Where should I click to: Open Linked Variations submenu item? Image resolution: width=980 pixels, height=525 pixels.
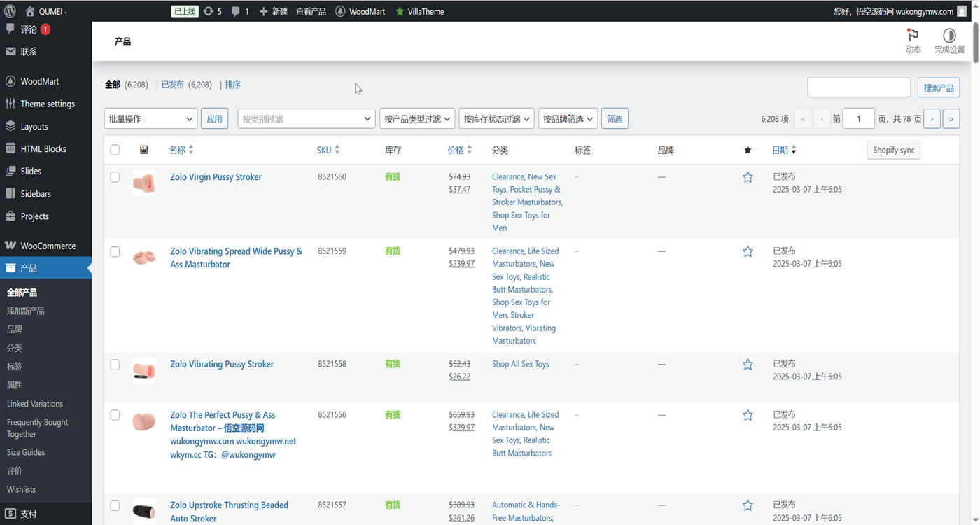(x=35, y=404)
